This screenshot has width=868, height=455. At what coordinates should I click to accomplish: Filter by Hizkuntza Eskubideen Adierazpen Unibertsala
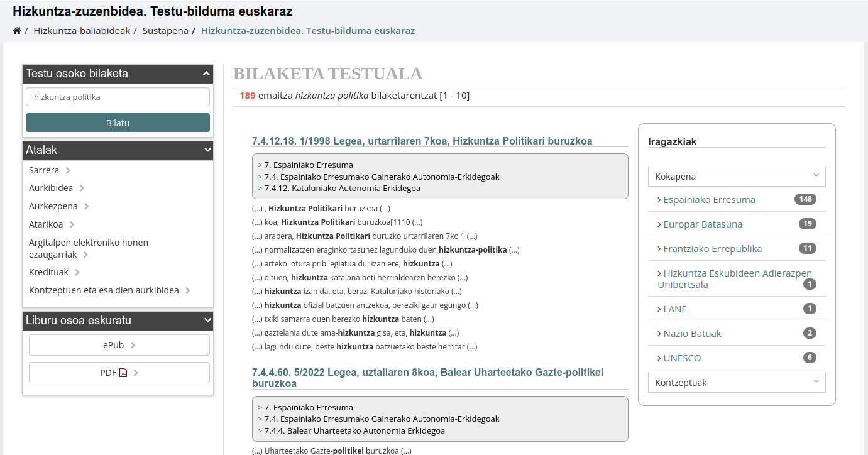pos(735,279)
